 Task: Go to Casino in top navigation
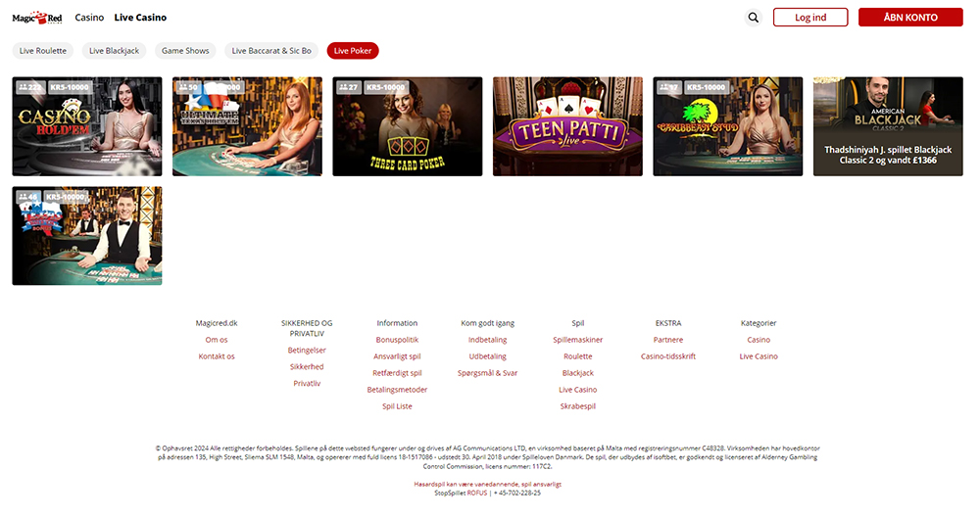[x=89, y=18]
